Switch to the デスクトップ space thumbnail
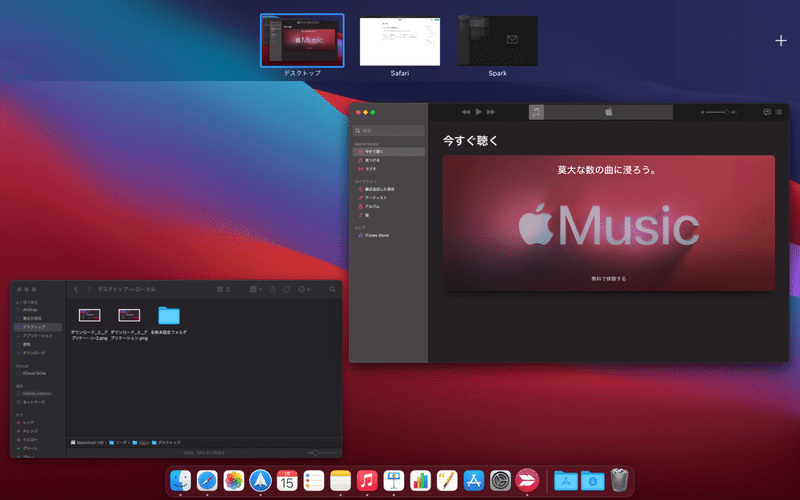The height and width of the screenshot is (500, 800). coord(302,41)
